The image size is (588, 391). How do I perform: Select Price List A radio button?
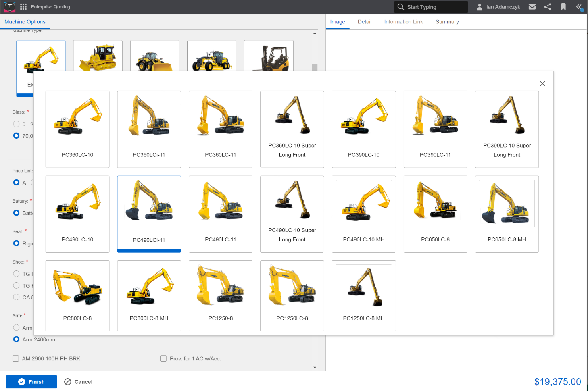pos(17,182)
